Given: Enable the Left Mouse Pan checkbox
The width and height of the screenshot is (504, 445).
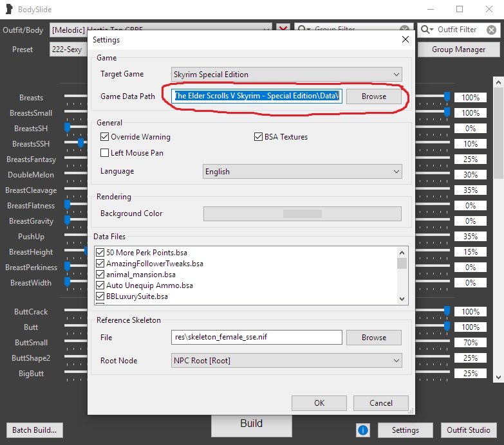Looking at the screenshot, I should tap(105, 153).
